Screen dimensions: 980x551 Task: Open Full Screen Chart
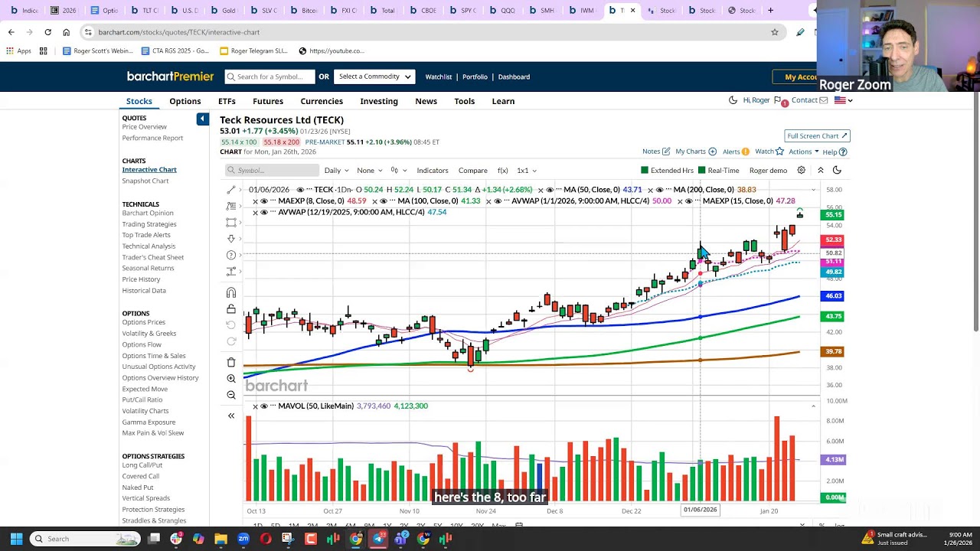[817, 135]
